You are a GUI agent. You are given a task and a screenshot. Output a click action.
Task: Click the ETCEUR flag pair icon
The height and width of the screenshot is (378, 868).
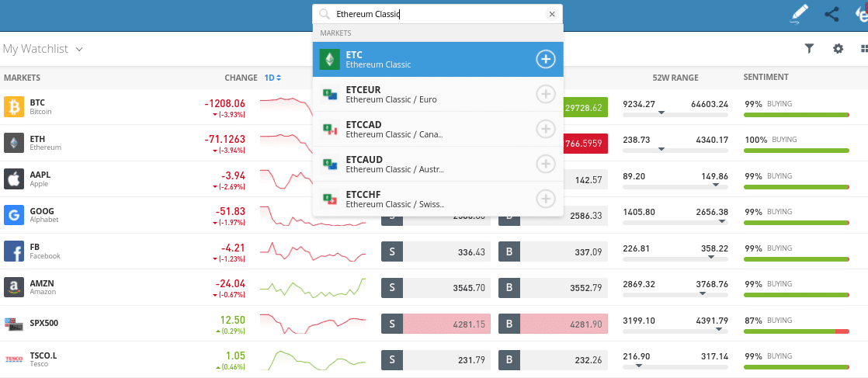[x=330, y=94]
